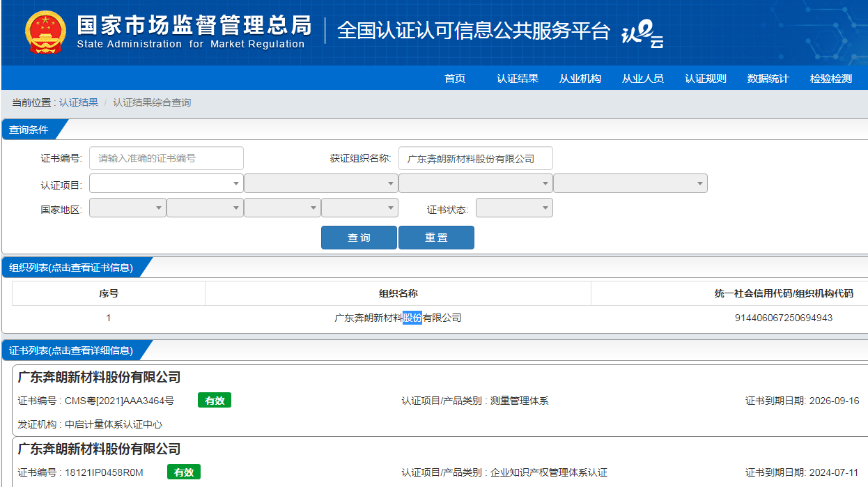Click the 认证结果 breadcrumb link
The width and height of the screenshot is (868, 487).
79,102
